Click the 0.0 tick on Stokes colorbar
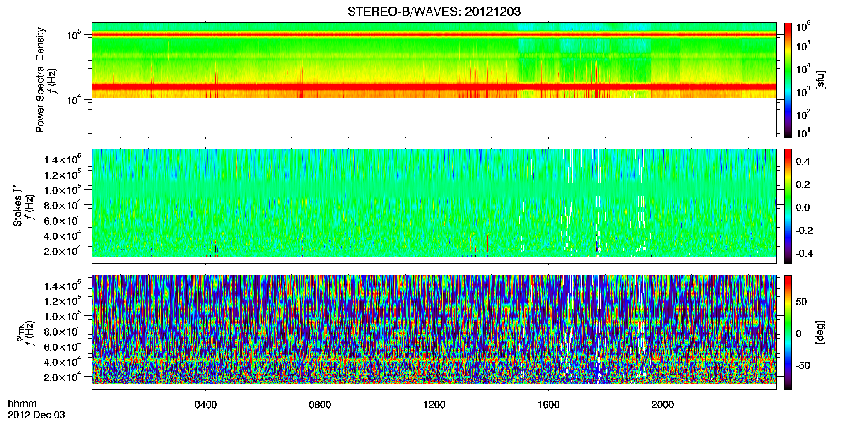 pyautogui.click(x=803, y=207)
